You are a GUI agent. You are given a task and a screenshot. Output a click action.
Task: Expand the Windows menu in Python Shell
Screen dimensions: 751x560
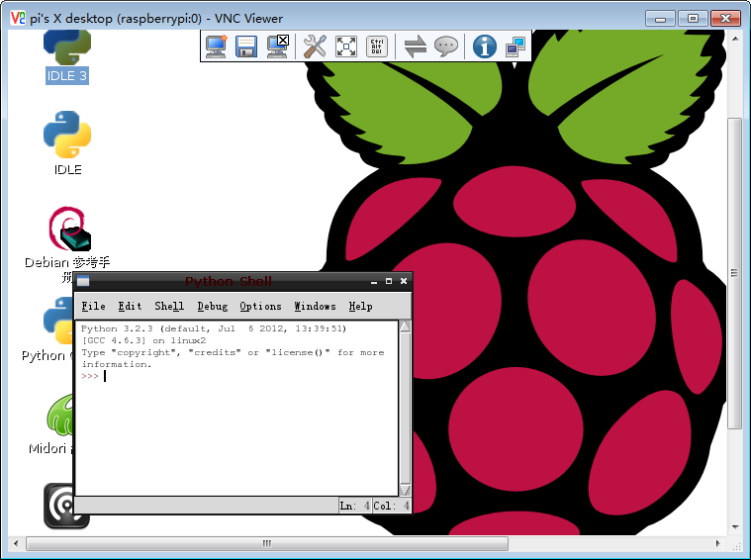tap(315, 306)
